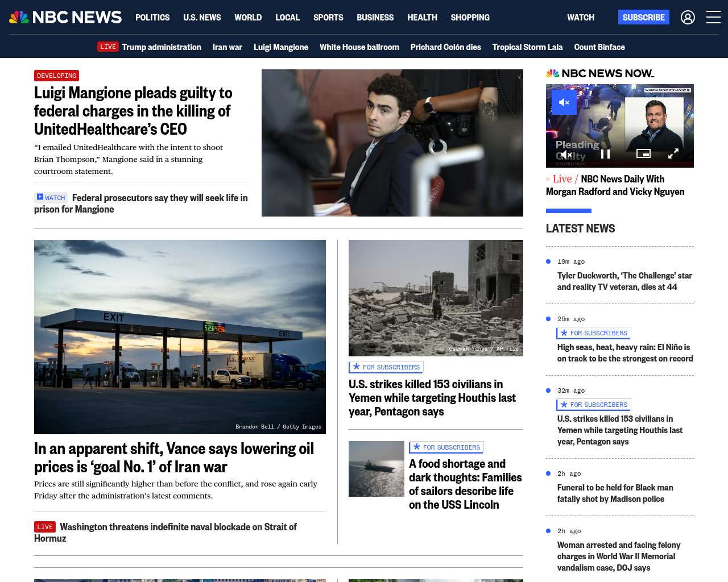
Task: Click the DEVELOPING red label
Action: pyautogui.click(x=56, y=76)
